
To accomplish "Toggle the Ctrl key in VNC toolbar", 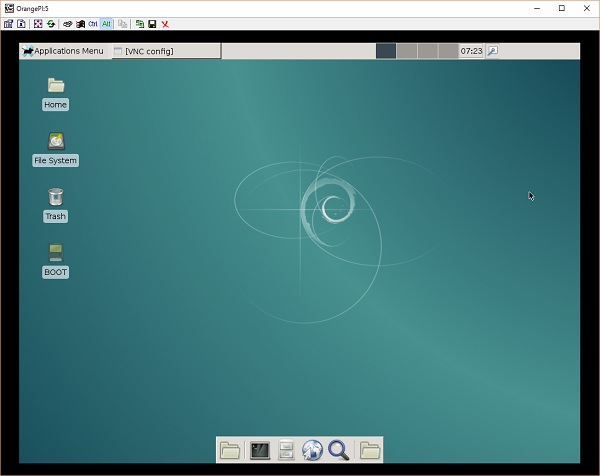I will (93, 23).
